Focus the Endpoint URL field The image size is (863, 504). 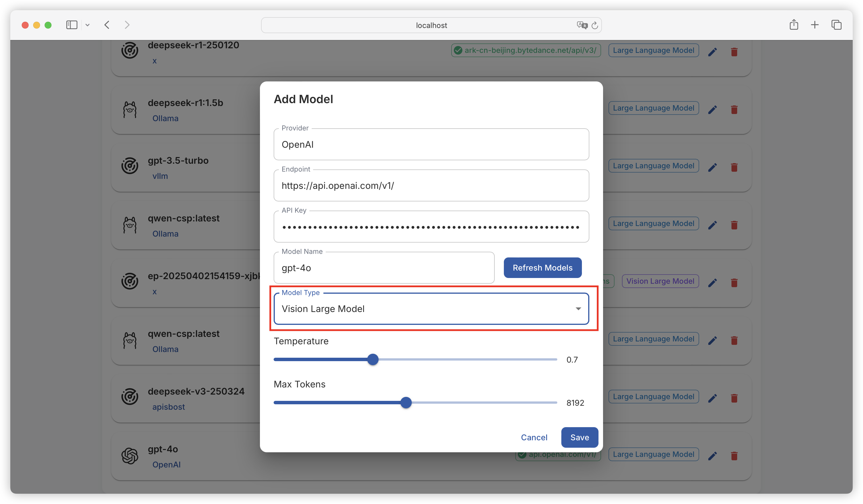click(431, 185)
